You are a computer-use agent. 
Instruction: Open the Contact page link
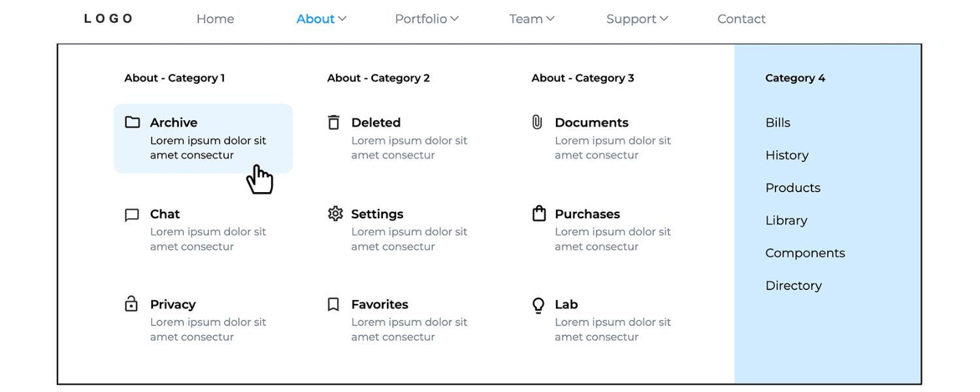click(x=741, y=19)
